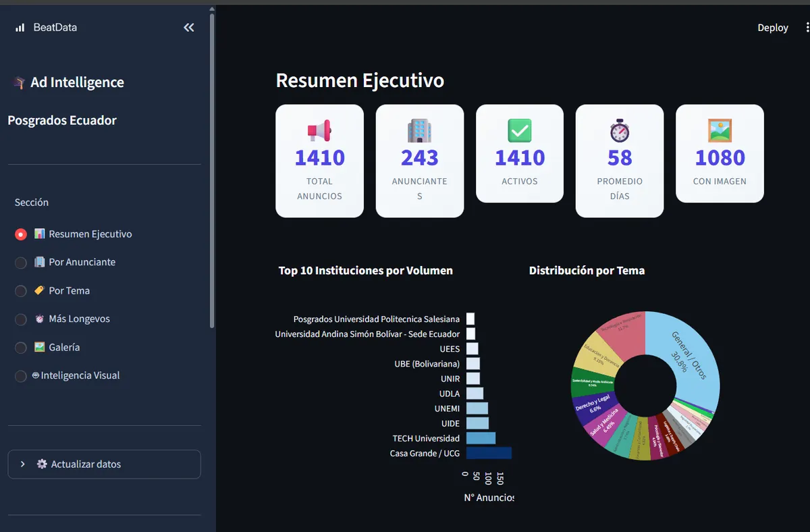Select the Por Anunciante radio button

pyautogui.click(x=21, y=263)
